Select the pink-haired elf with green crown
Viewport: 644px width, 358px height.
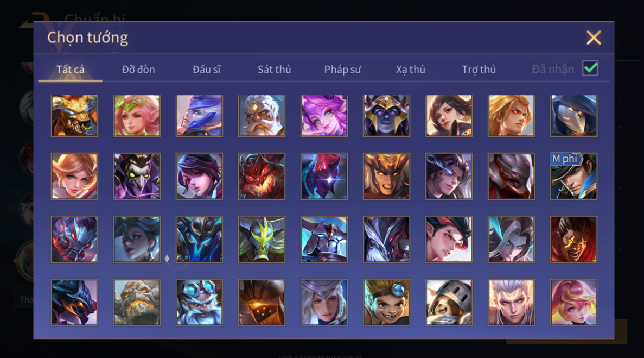137,116
